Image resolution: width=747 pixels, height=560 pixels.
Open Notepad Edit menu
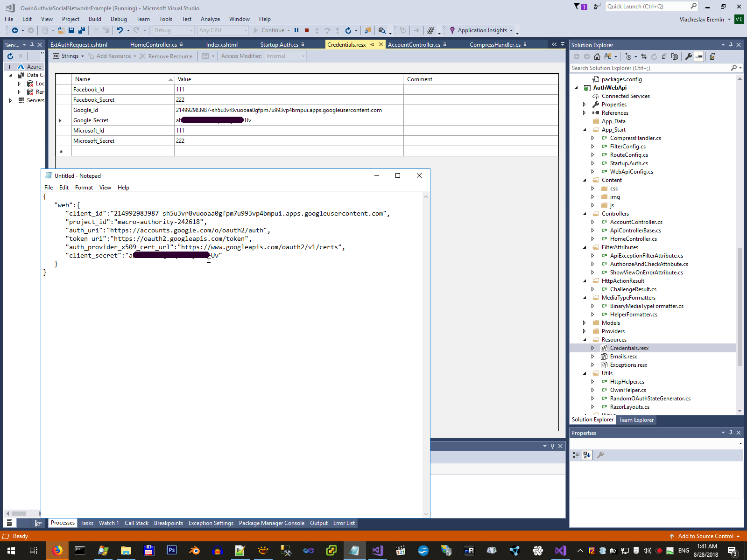coord(64,188)
